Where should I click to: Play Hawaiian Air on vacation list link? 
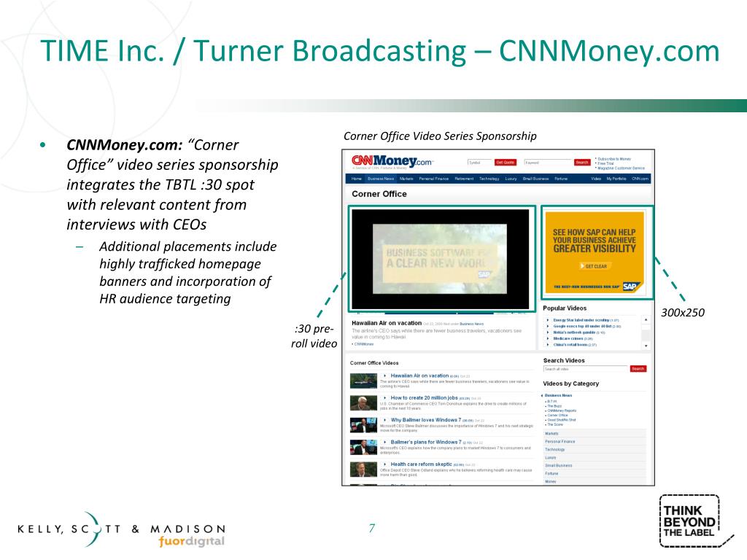point(419,376)
